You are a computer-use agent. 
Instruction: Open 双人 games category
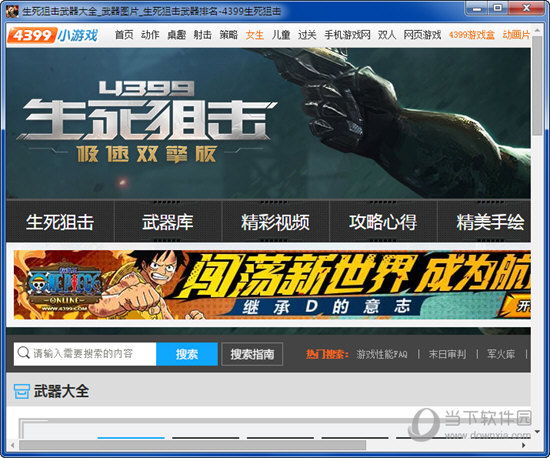pyautogui.click(x=387, y=35)
